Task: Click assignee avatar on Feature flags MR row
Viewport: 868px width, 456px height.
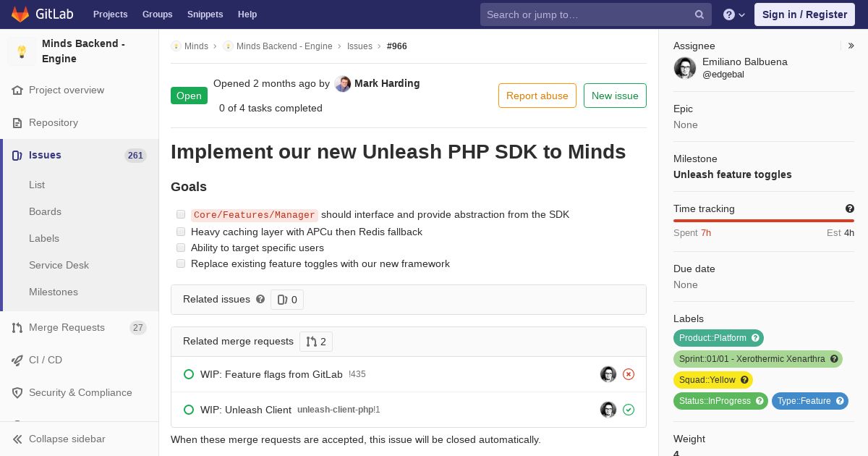Action: pyautogui.click(x=608, y=374)
